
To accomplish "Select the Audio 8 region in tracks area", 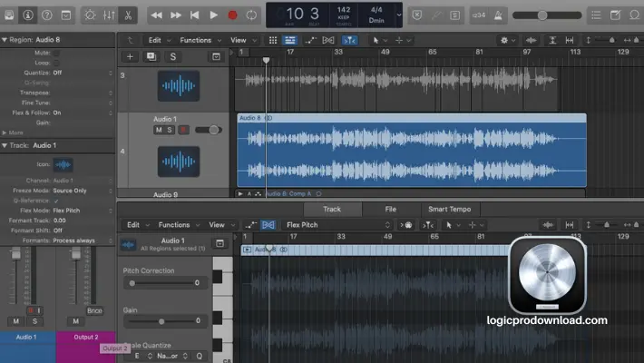I will 412,151.
